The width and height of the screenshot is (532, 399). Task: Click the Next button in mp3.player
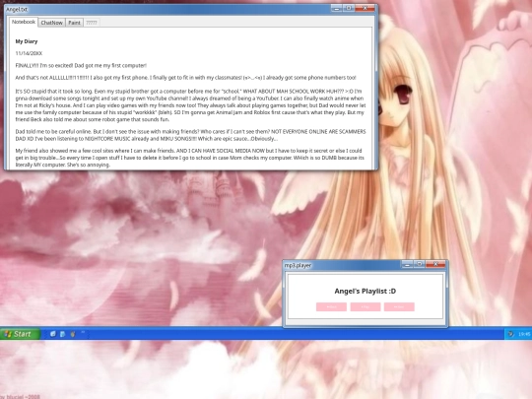click(x=399, y=306)
